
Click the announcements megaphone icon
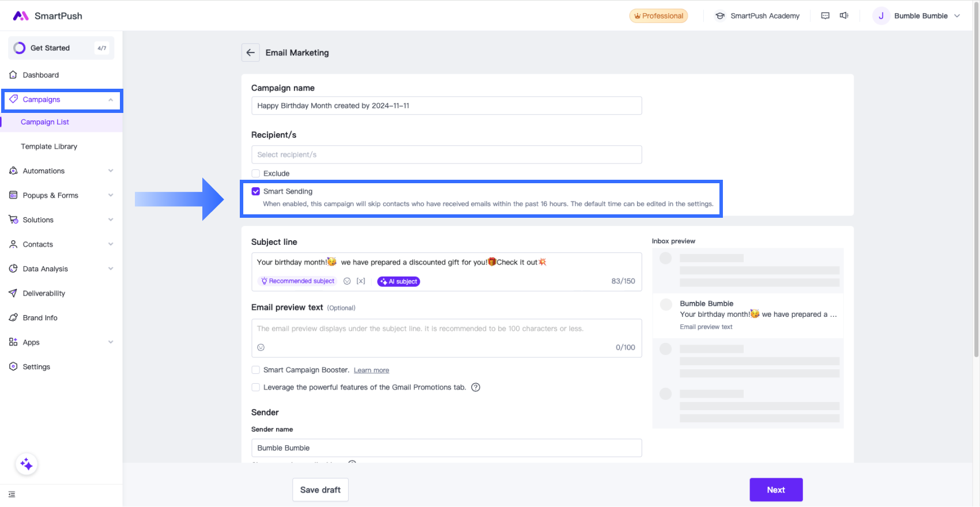tap(844, 16)
